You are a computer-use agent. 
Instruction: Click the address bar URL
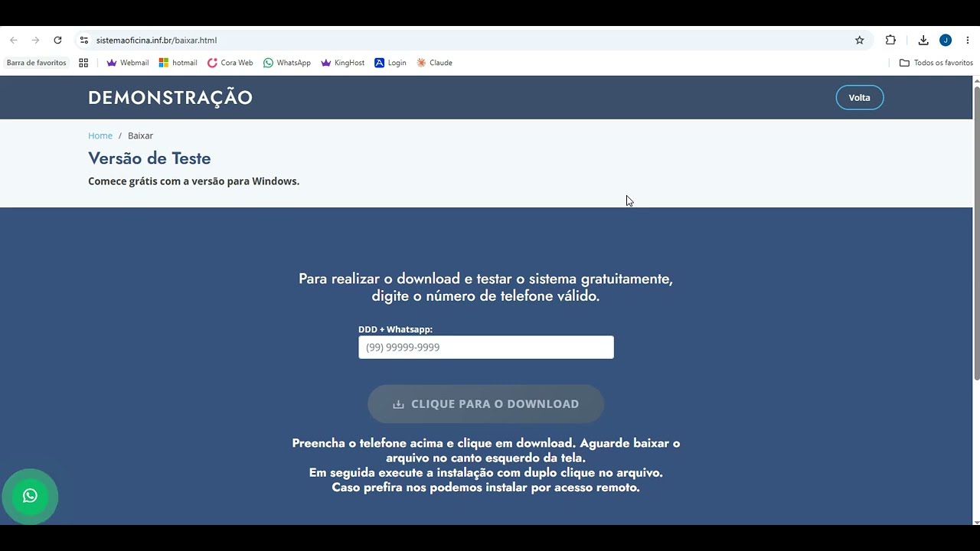click(x=156, y=40)
